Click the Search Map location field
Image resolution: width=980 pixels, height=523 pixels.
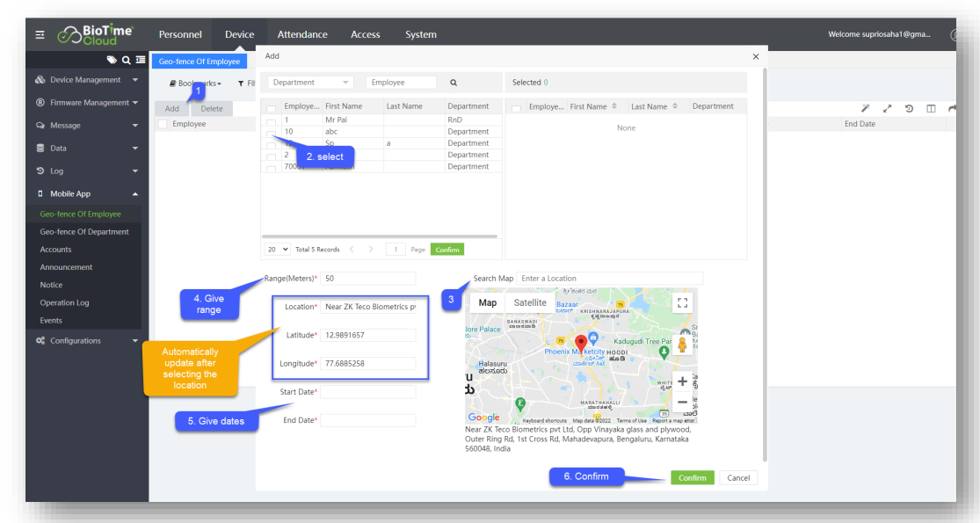coord(608,279)
